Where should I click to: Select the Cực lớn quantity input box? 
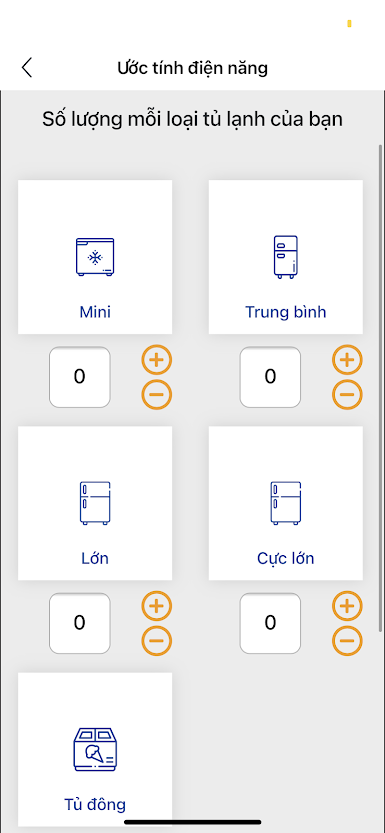270,623
